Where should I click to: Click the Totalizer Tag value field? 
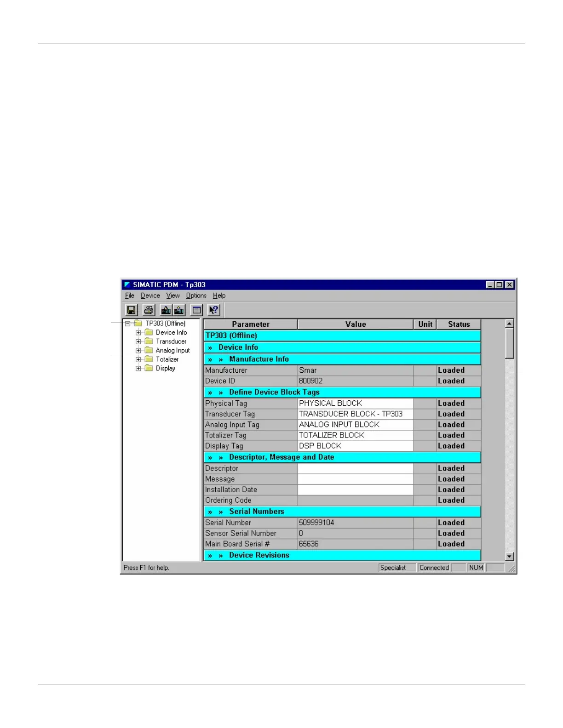pyautogui.click(x=356, y=435)
